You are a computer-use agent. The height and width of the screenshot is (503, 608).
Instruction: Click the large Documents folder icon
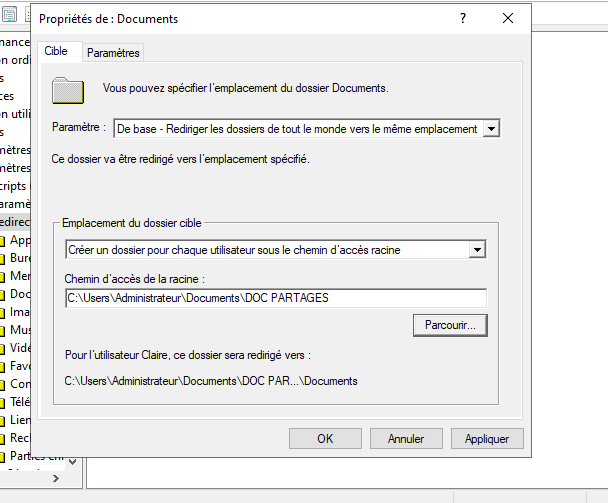[67, 89]
